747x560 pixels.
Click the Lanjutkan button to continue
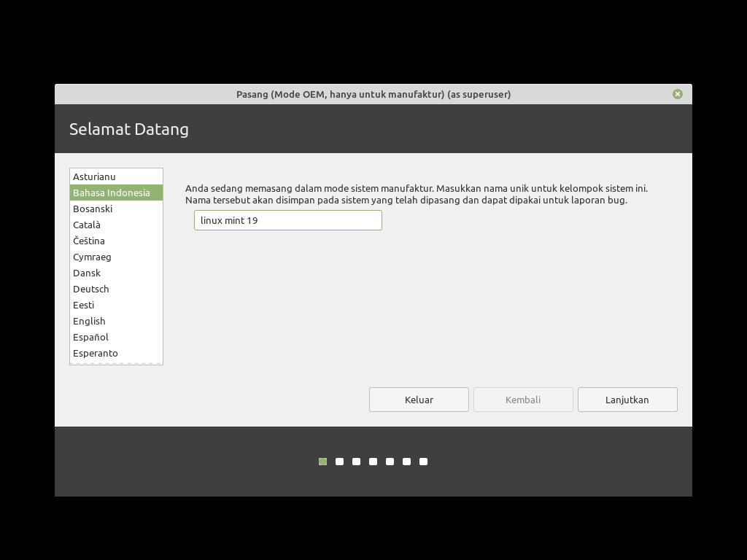coord(627,400)
